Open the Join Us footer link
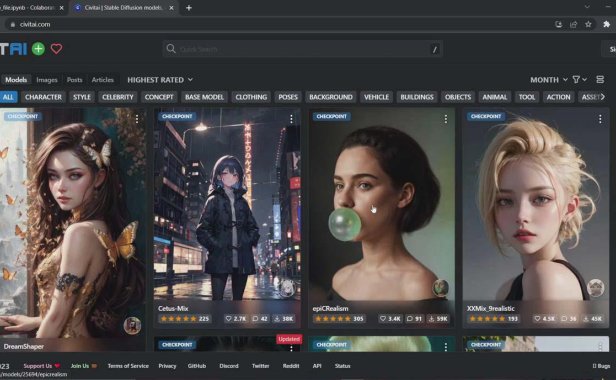This screenshot has width=616, height=380. point(83,366)
